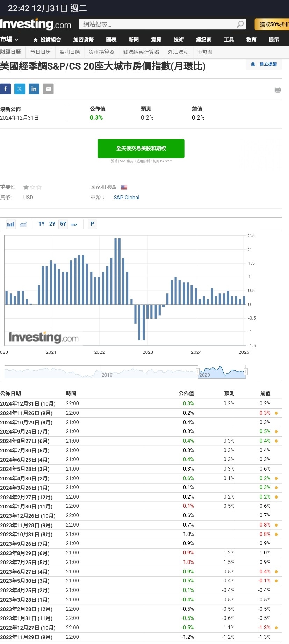Open the S&P Global source link
Image resolution: width=289 pixels, height=644 pixels.
[127, 198]
